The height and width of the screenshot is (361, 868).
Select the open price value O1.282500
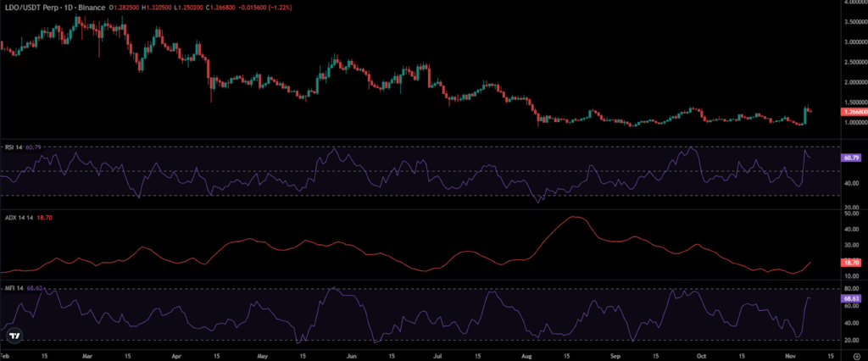click(124, 8)
